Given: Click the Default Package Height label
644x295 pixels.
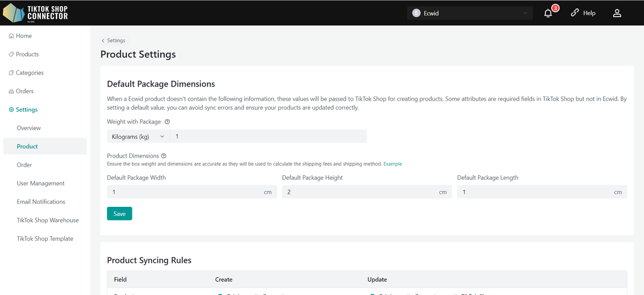Looking at the screenshot, I should point(312,178).
